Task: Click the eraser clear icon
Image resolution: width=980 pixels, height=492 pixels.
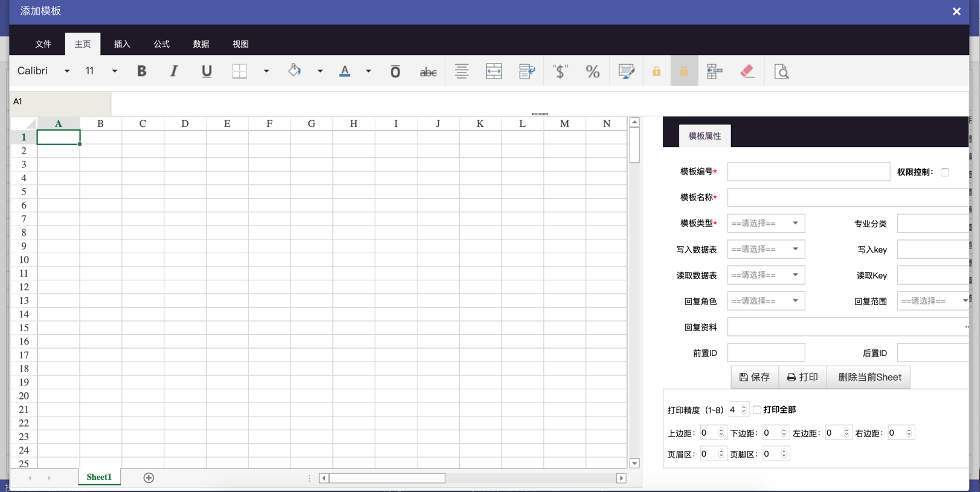Action: click(747, 71)
